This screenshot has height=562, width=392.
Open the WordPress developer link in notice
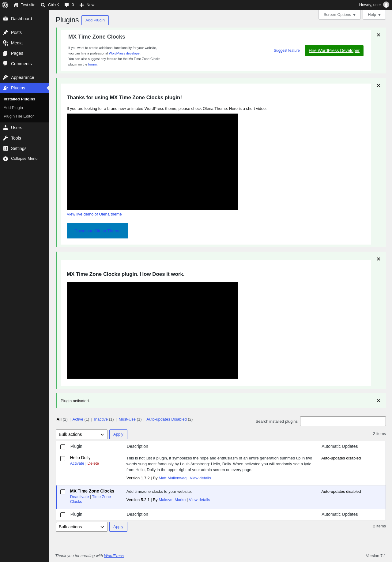click(x=125, y=53)
